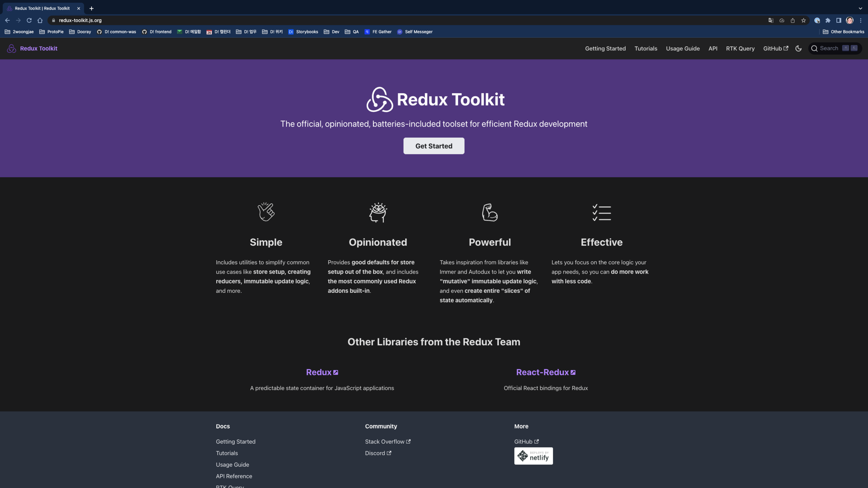
Task: Click the share page icon in address bar
Action: (793, 21)
